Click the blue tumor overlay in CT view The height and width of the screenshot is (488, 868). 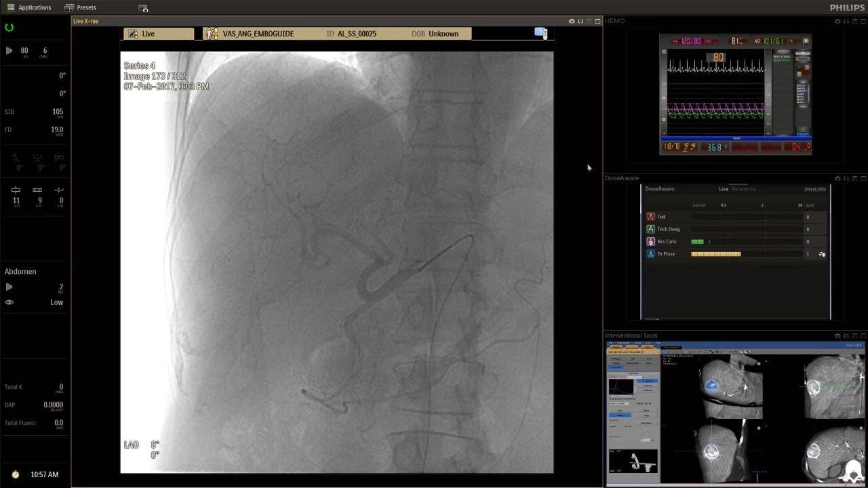pos(712,386)
